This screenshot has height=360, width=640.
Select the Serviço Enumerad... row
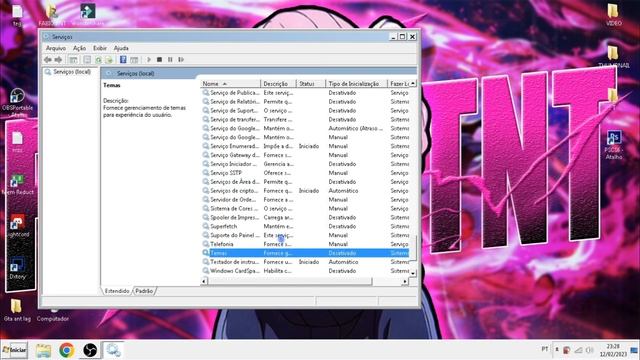(305, 146)
